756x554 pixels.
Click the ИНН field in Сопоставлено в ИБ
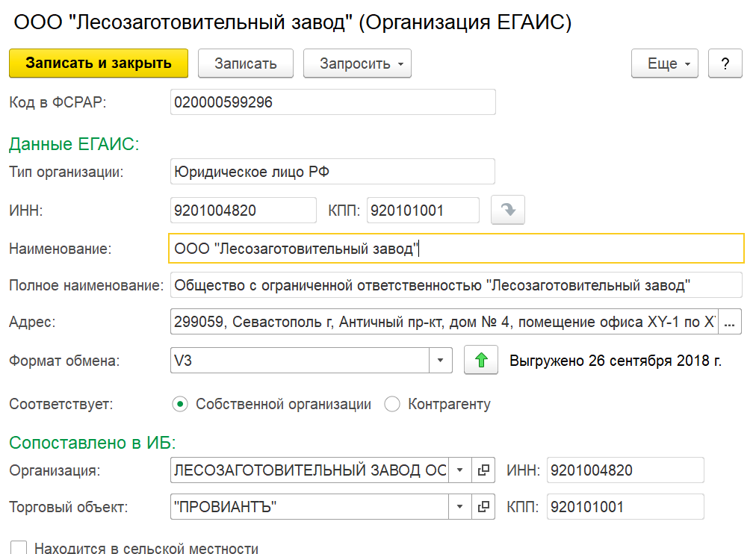(x=625, y=470)
